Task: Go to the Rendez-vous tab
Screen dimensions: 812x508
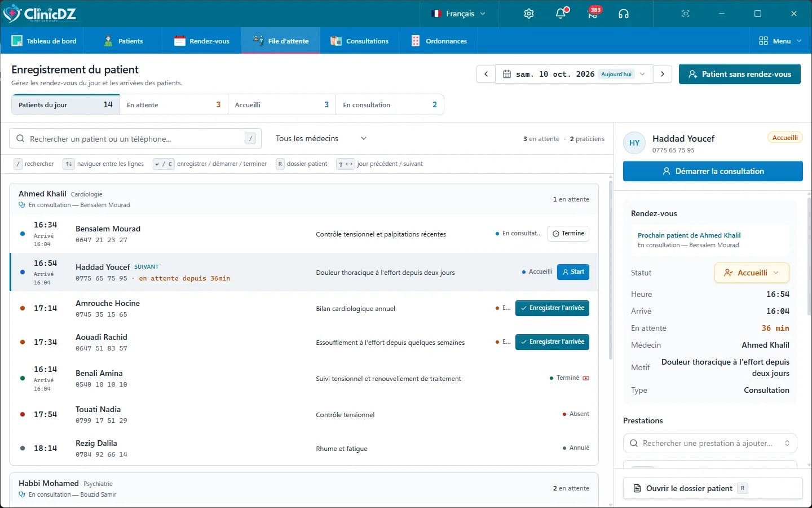Action: pyautogui.click(x=202, y=41)
